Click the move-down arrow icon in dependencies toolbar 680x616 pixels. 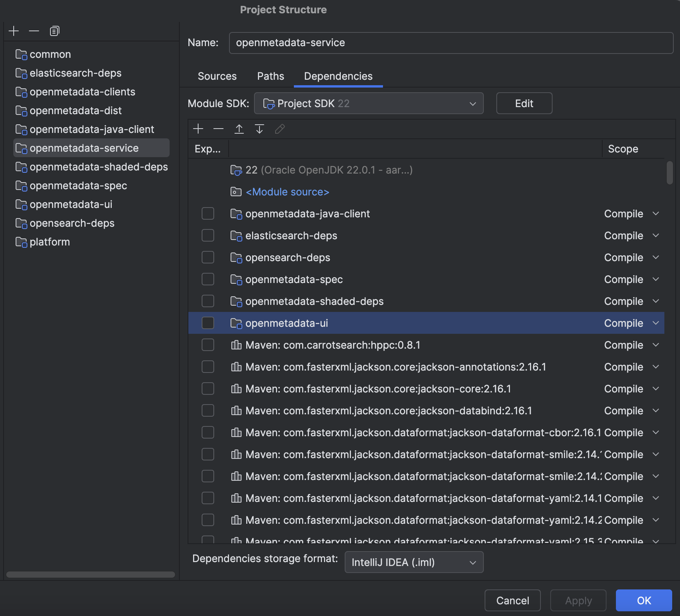pyautogui.click(x=259, y=129)
